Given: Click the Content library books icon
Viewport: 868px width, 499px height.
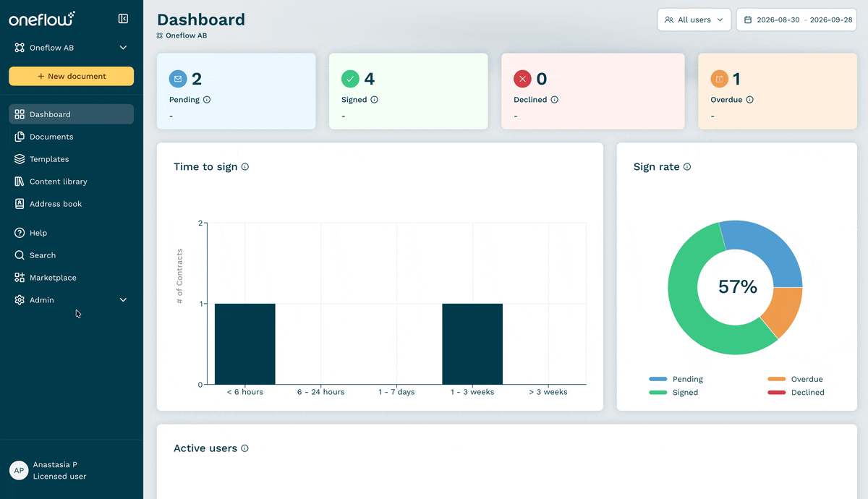Looking at the screenshot, I should pyautogui.click(x=20, y=182).
